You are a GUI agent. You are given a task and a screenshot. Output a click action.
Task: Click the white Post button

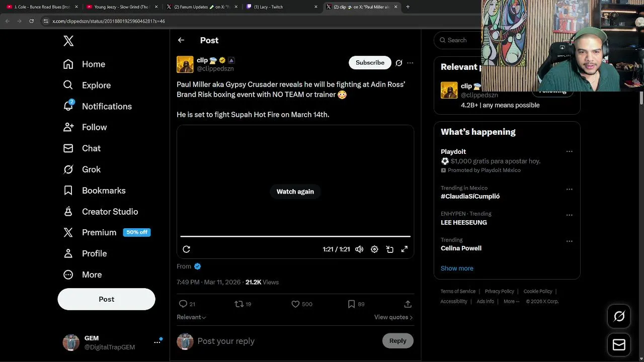point(106,299)
